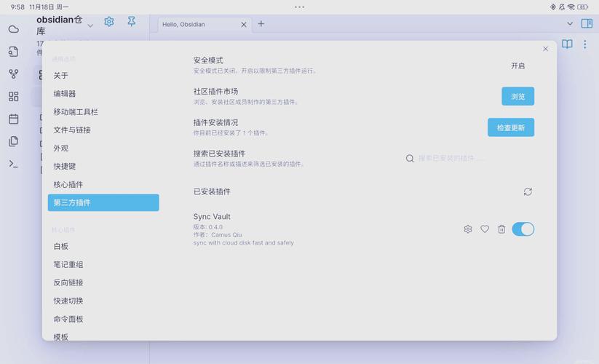The image size is (599, 364).
Task: Toggle the Sync Vault plugin switch
Action: (x=523, y=229)
